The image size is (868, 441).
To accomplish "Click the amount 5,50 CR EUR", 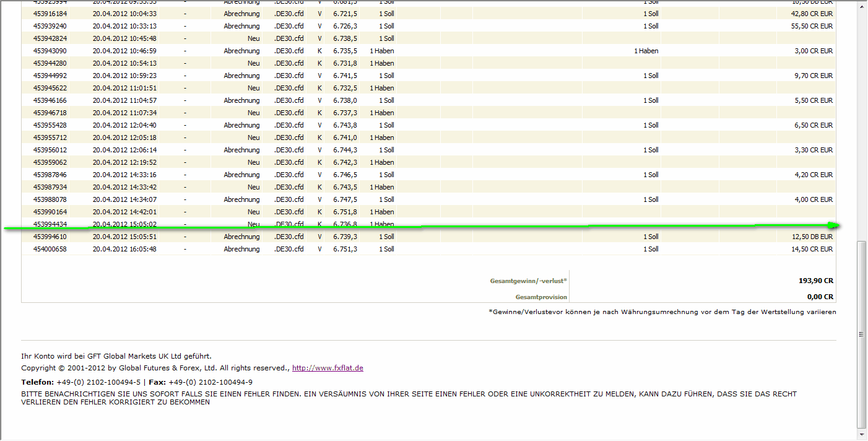I will click(x=814, y=100).
